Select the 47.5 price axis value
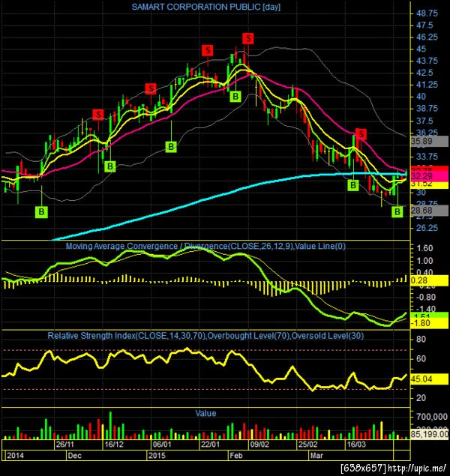Viewport: 450px width, 476px height. point(424,25)
